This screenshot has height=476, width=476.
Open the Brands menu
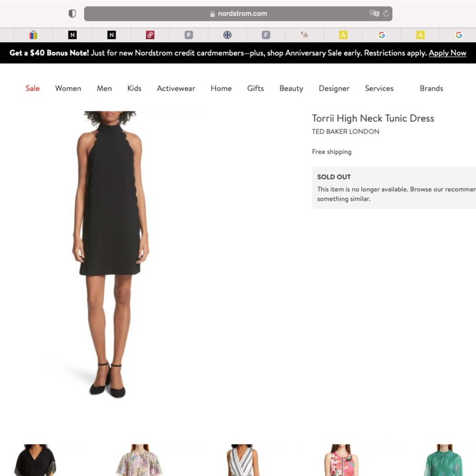(x=431, y=89)
